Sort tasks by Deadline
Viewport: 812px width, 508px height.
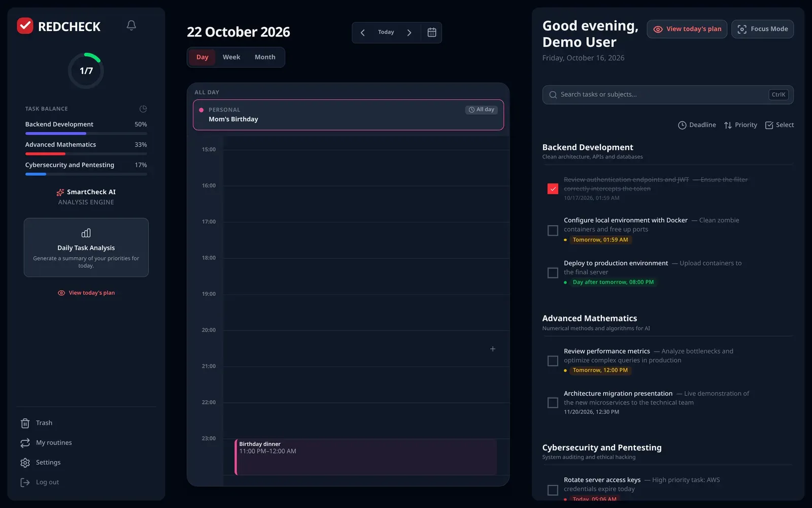coord(697,125)
